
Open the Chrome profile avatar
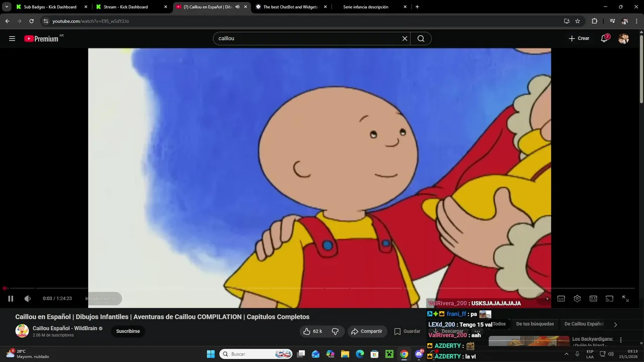click(x=625, y=21)
